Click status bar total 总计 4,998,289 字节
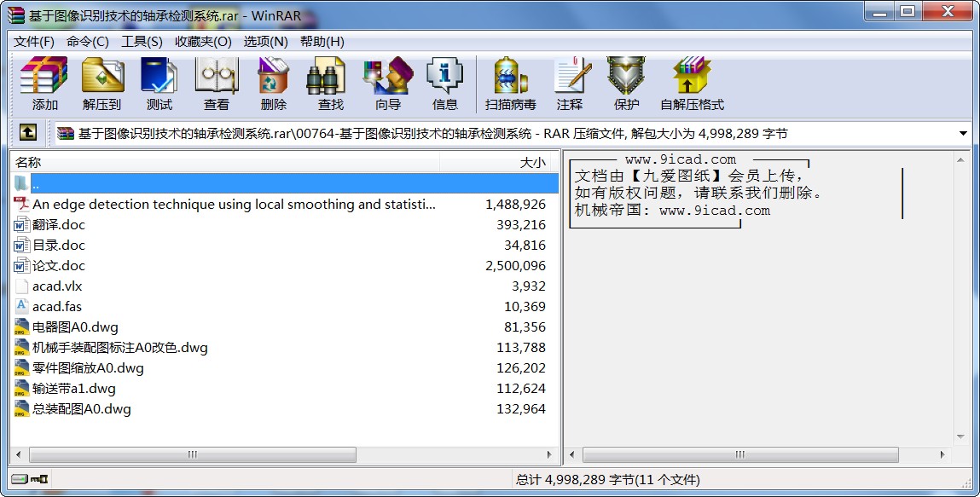This screenshot has height=497, width=980. (607, 479)
